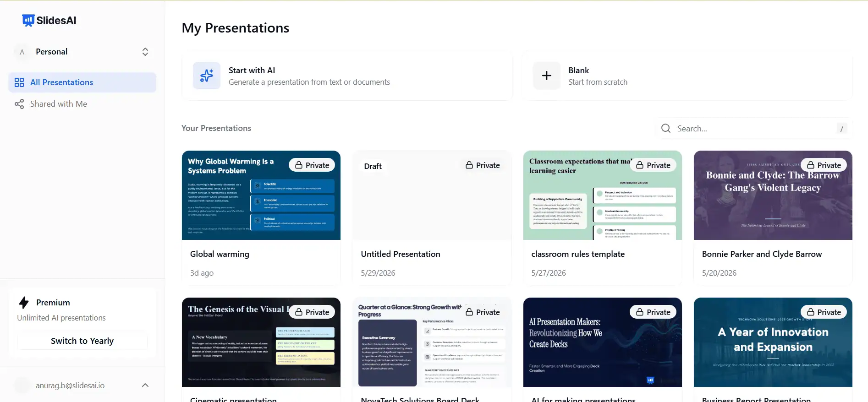Screen dimensions: 868x402
Task: Expand the Personal workspace switcher
Action: coord(145,52)
